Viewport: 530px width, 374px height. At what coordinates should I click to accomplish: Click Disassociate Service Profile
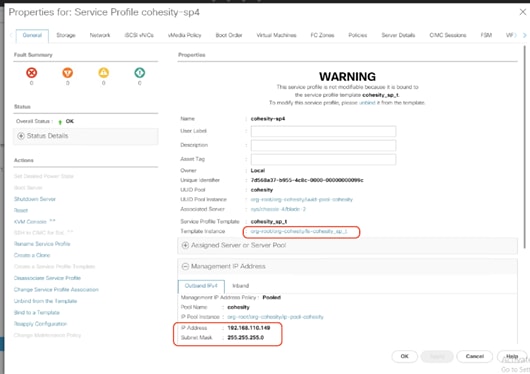[x=47, y=278]
